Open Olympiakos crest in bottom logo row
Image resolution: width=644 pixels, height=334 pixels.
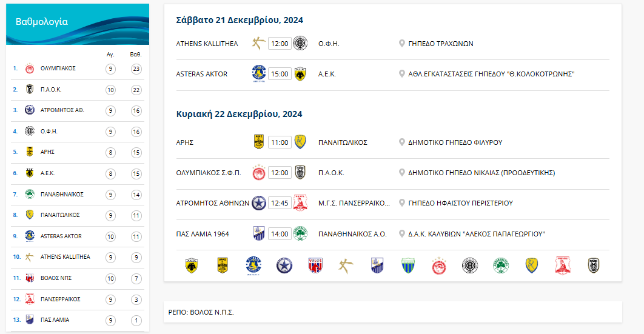tap(438, 266)
